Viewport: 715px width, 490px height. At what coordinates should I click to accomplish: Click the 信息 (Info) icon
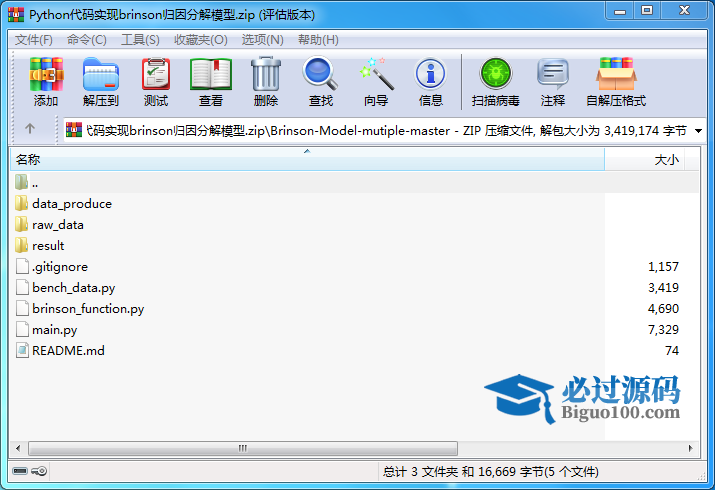[430, 74]
